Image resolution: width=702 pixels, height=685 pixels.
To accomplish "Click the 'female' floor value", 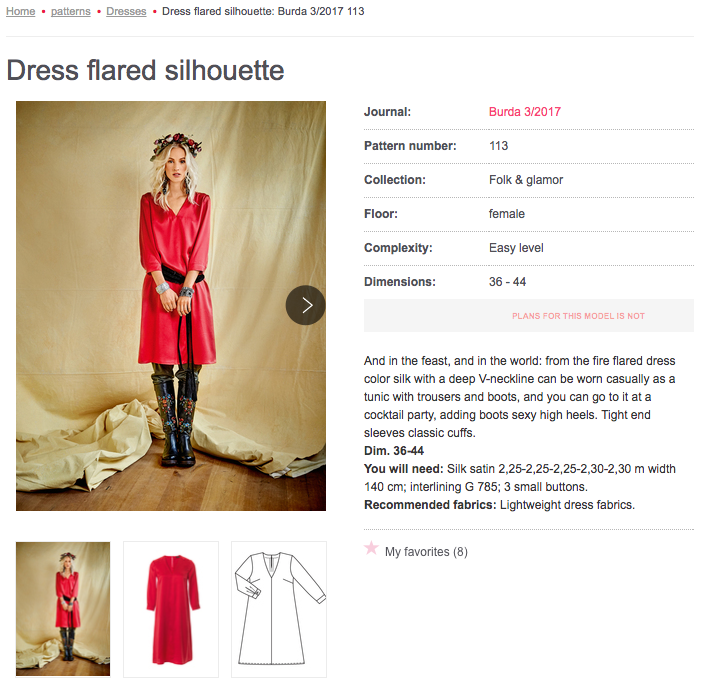I will [507, 214].
